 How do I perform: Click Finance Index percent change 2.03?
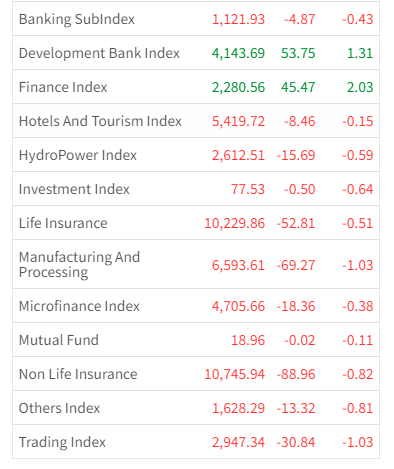point(360,87)
